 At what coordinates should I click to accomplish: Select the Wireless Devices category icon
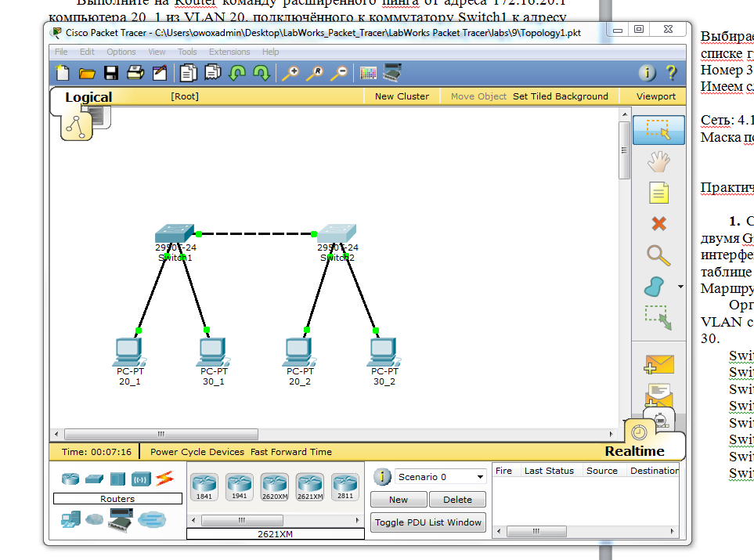click(x=141, y=479)
